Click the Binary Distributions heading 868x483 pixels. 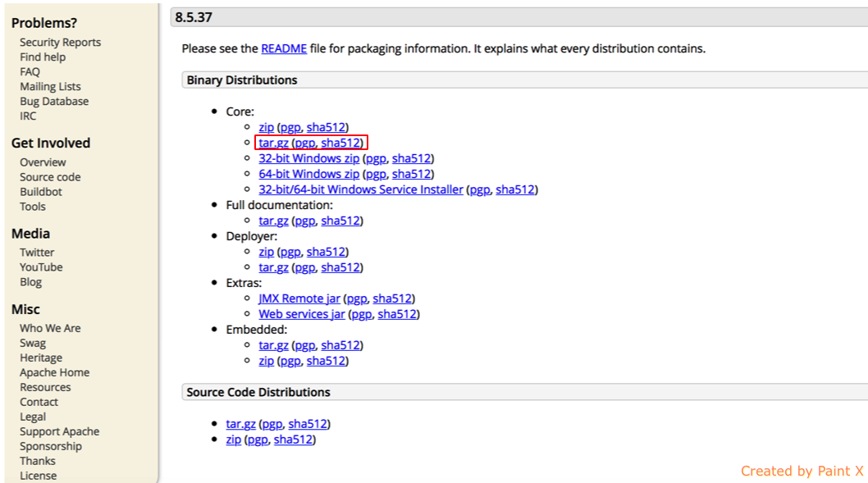pos(242,80)
